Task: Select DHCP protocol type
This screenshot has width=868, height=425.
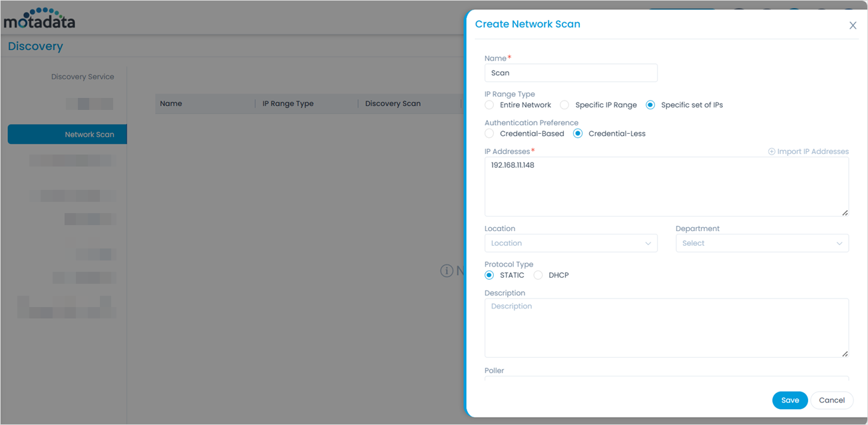Action: pyautogui.click(x=538, y=275)
